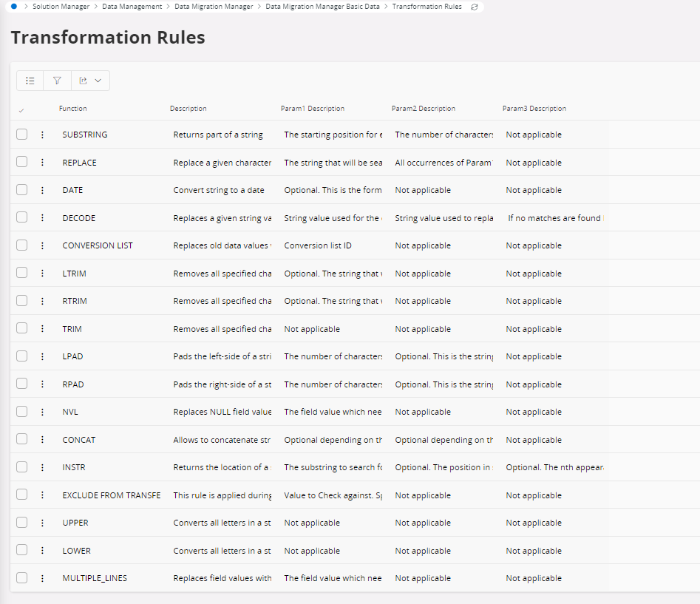
Task: Open row actions menu for DECODE
Action: pyautogui.click(x=42, y=218)
